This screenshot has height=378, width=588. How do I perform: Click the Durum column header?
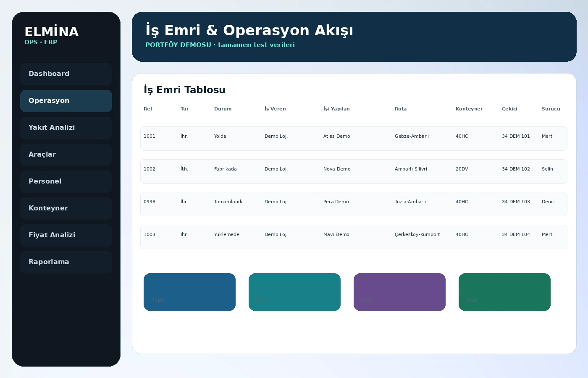(x=223, y=109)
